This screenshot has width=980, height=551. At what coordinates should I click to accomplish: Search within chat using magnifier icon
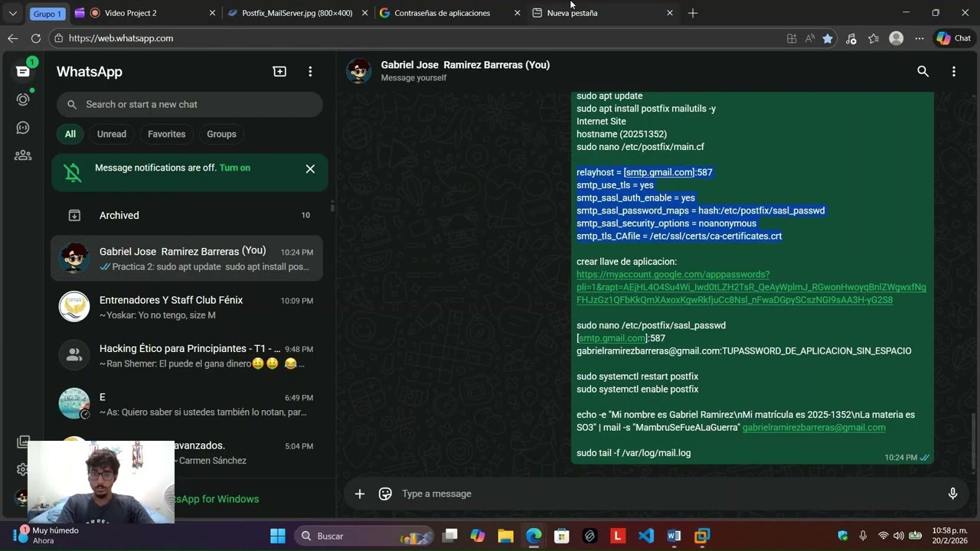(923, 71)
